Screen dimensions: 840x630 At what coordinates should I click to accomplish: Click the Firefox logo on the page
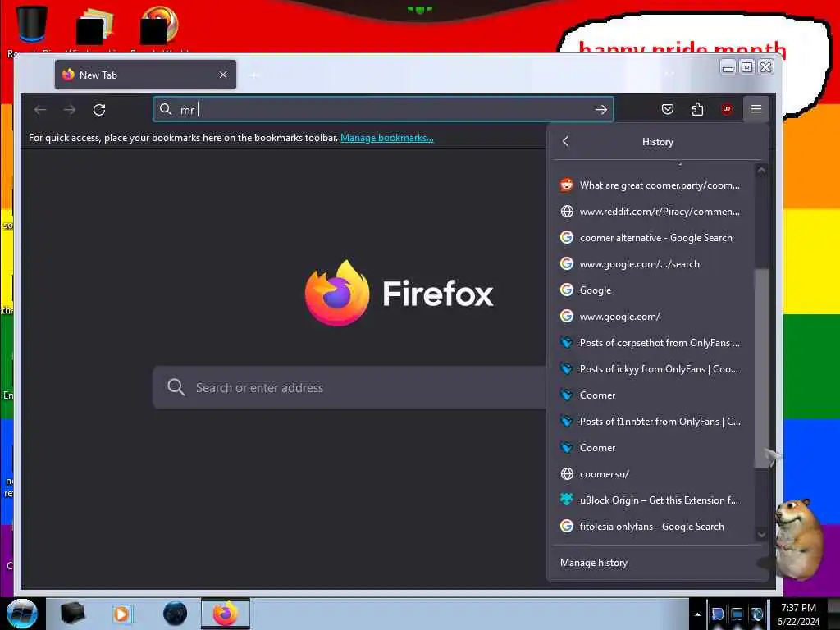point(337,293)
